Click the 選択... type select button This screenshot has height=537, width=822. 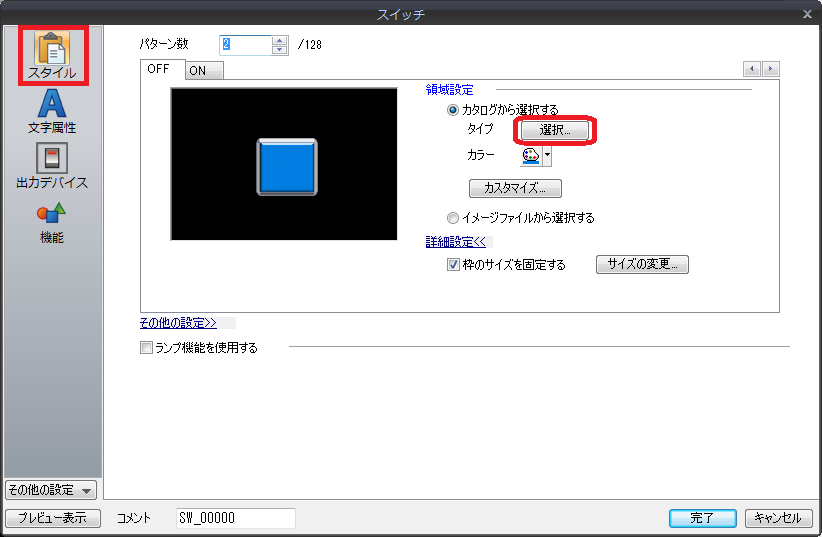[x=556, y=130]
